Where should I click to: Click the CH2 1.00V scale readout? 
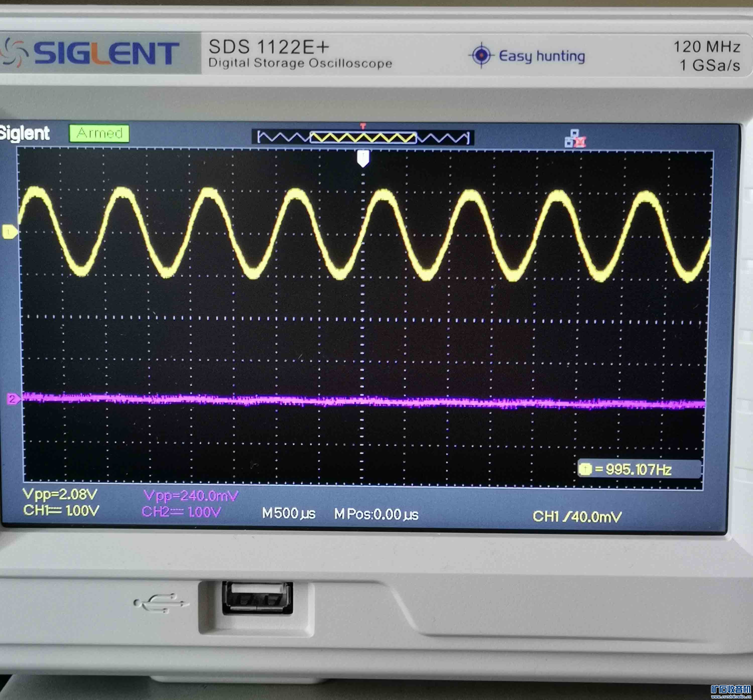(x=181, y=512)
